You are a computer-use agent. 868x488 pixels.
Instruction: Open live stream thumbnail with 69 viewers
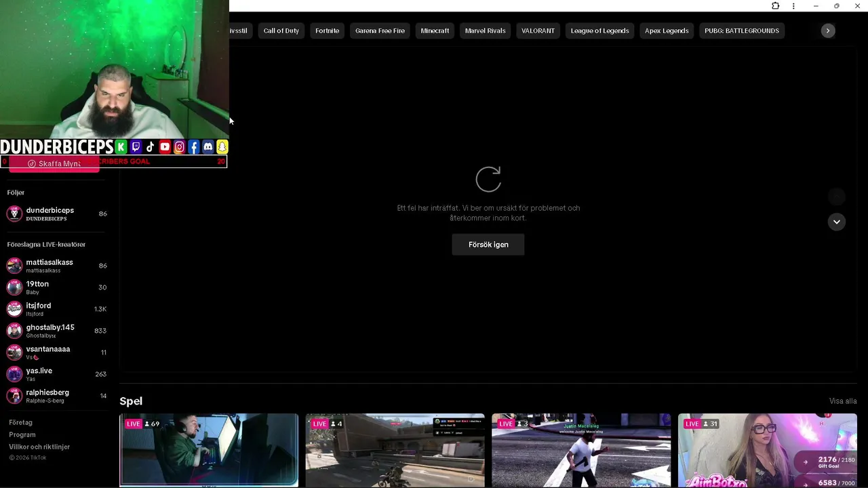209,450
